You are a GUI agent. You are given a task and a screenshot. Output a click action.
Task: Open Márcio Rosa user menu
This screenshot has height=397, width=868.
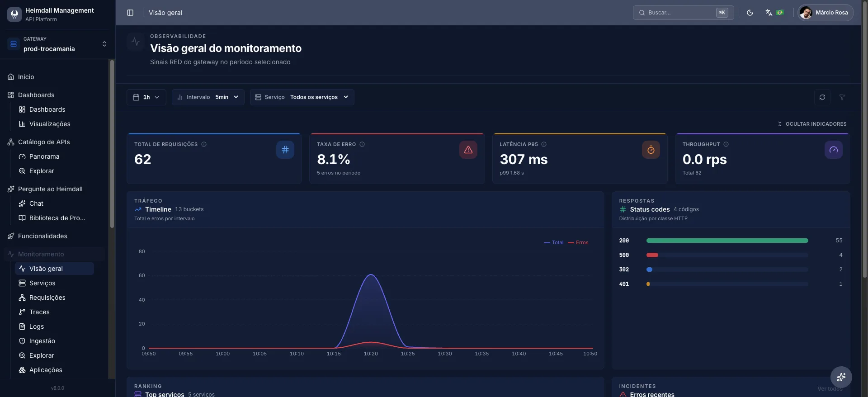click(826, 13)
